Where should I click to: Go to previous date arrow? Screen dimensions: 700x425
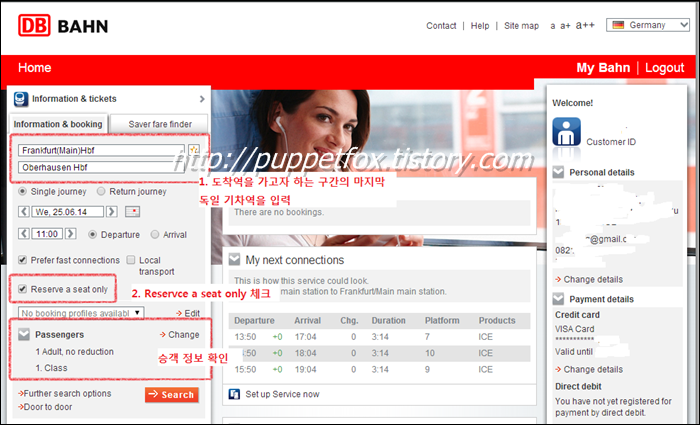[24, 212]
